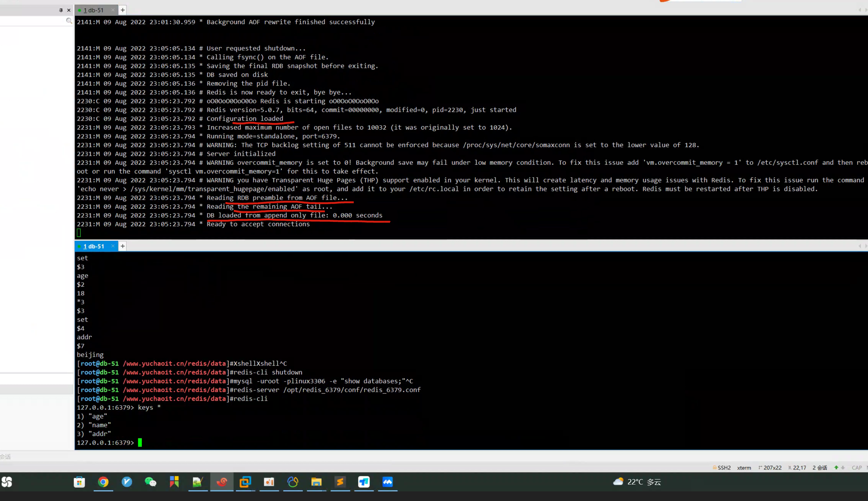Click the pin icon on the side panel

pos(61,10)
